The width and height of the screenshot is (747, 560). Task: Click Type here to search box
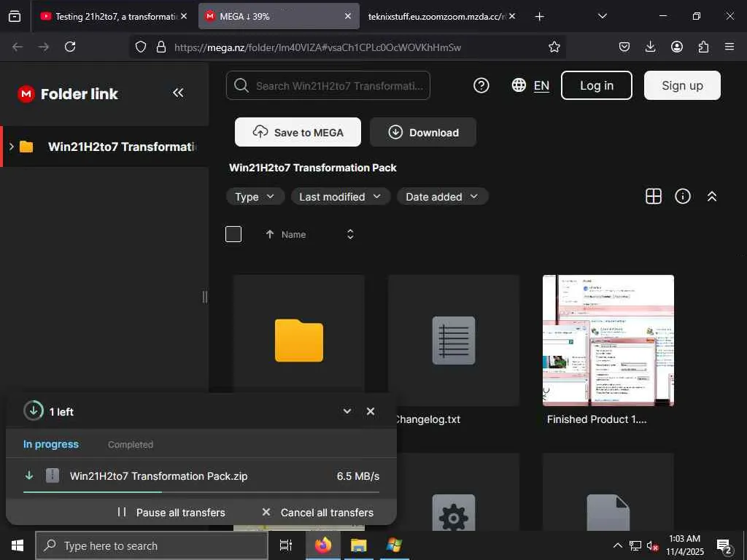(x=152, y=545)
